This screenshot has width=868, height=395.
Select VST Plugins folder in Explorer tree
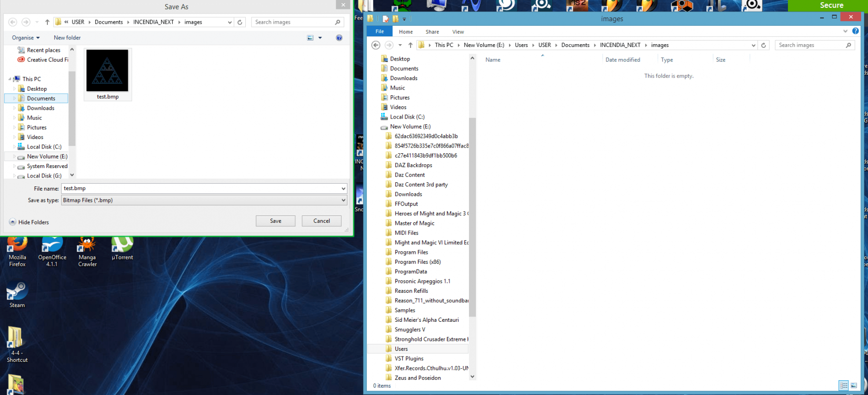click(409, 359)
